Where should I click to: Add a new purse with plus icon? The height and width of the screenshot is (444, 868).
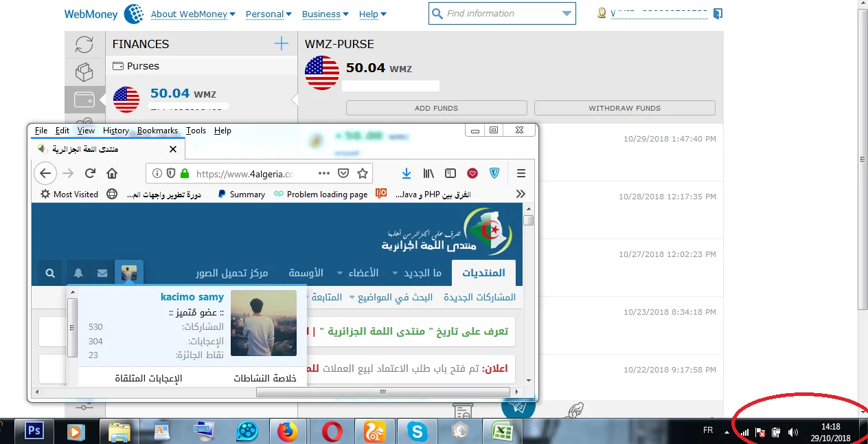pyautogui.click(x=281, y=44)
